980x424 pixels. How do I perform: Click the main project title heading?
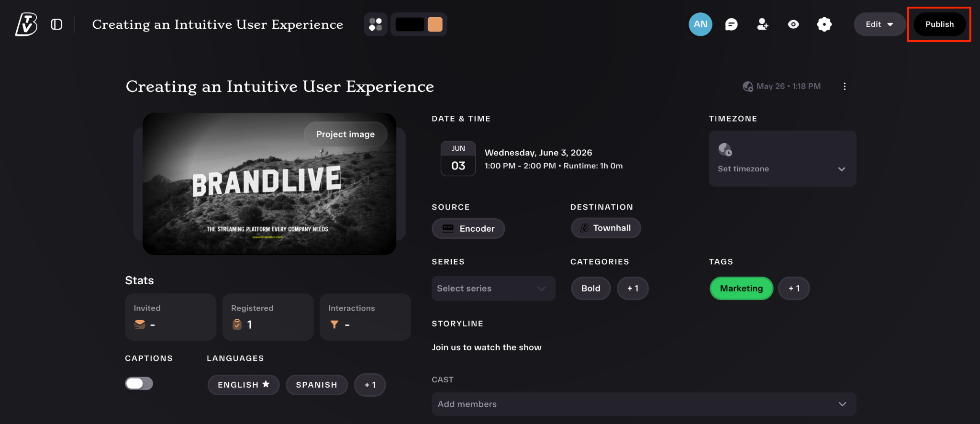point(280,87)
